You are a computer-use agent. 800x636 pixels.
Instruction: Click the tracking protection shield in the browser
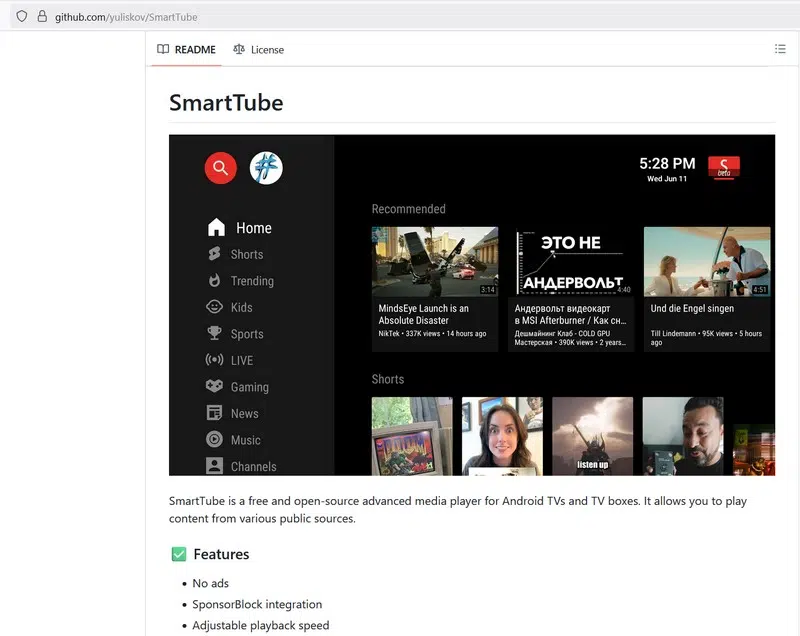pyautogui.click(x=20, y=16)
